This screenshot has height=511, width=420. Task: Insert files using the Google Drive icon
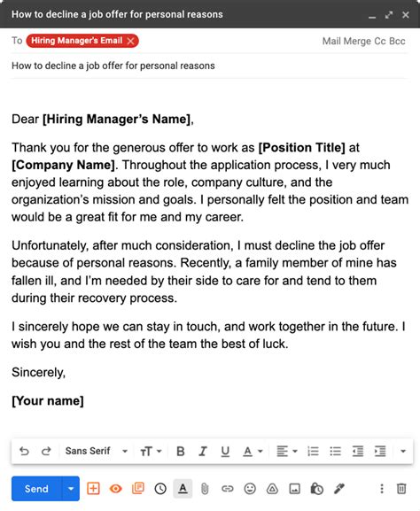point(272,489)
